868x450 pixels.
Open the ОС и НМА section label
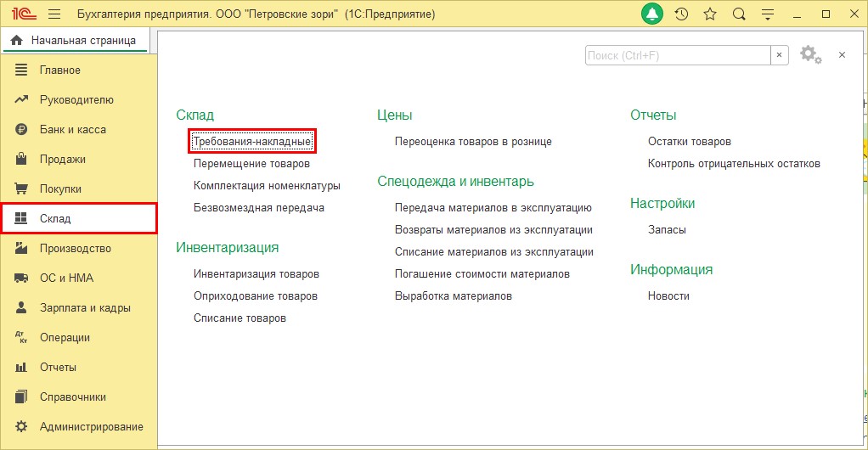[x=66, y=278]
